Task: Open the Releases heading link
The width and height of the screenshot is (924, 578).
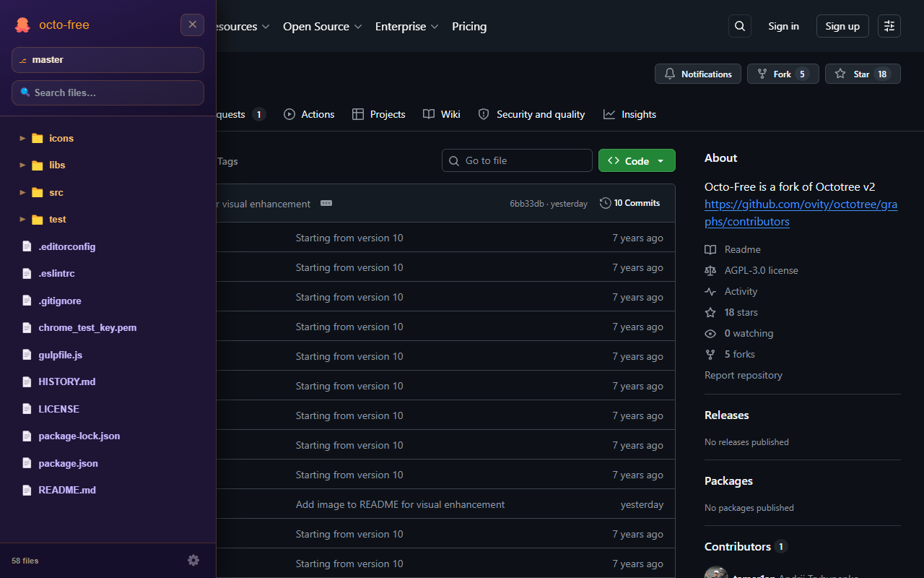Action: click(726, 415)
